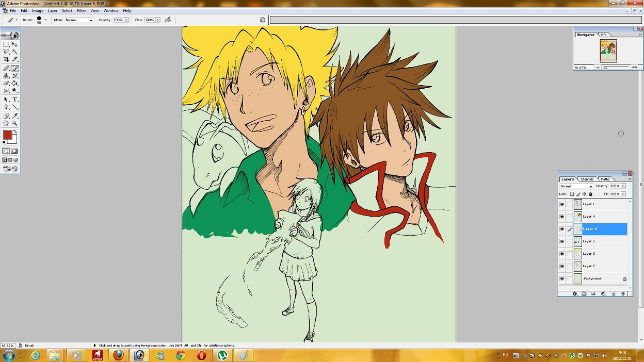Hide Layer 4 with eye icon
The width and height of the screenshot is (644, 362).
pos(562,217)
